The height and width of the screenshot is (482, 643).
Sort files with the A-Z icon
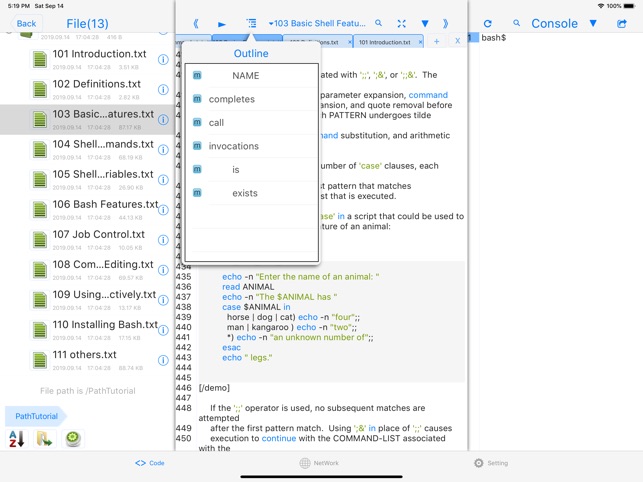[16, 439]
